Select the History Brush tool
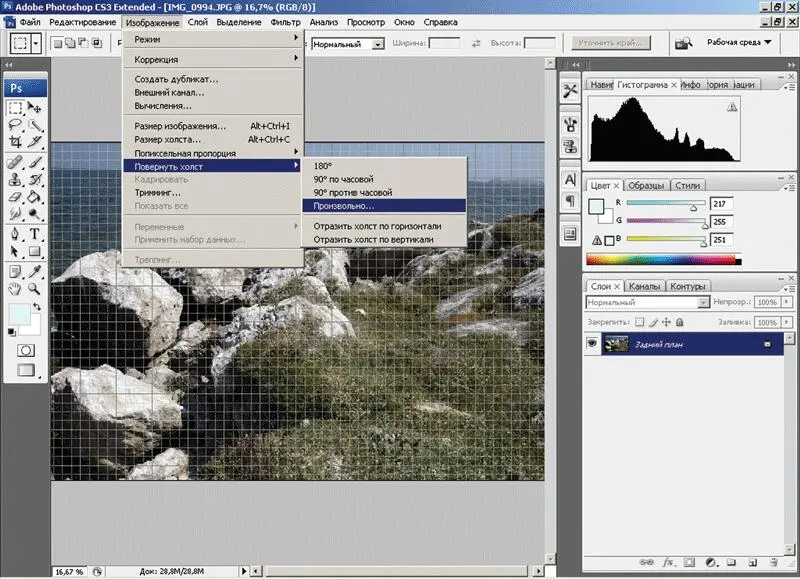This screenshot has height=580, width=800. pos(34,180)
